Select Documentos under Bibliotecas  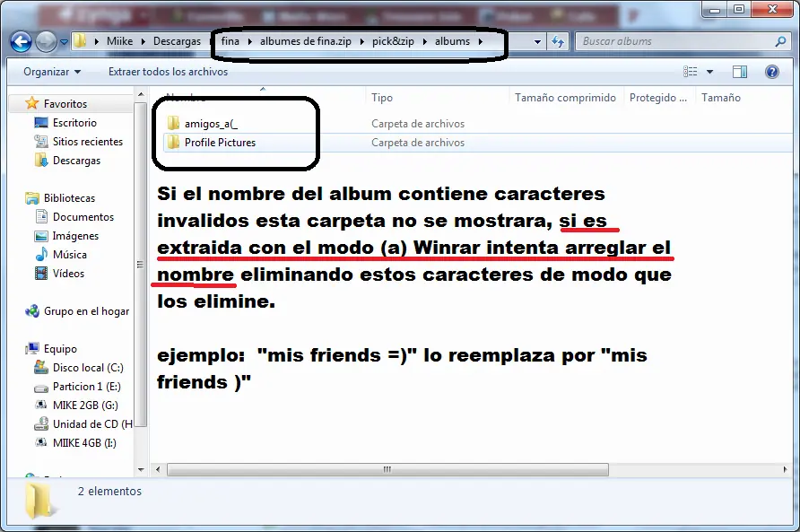[x=83, y=217]
